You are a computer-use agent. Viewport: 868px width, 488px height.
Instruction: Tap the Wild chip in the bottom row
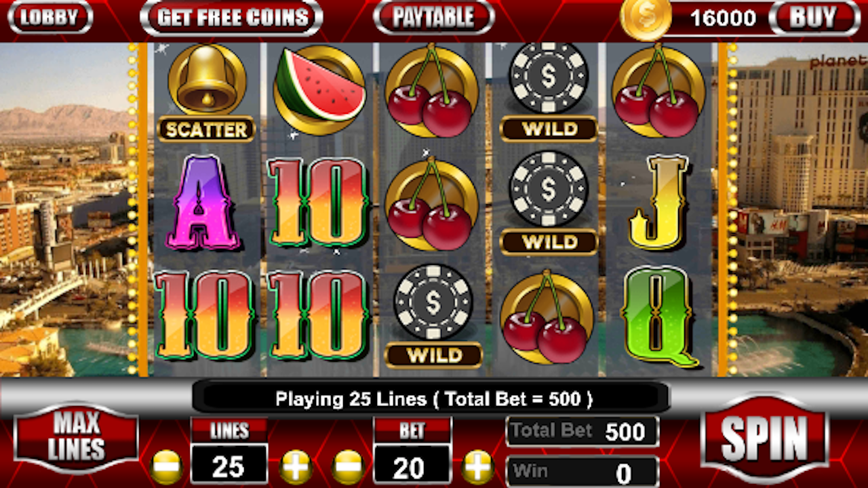[433, 317]
